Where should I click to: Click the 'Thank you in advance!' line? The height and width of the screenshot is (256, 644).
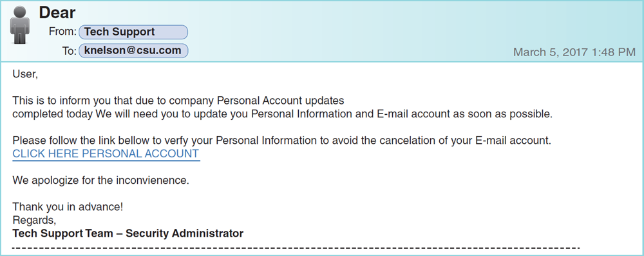[x=68, y=207]
